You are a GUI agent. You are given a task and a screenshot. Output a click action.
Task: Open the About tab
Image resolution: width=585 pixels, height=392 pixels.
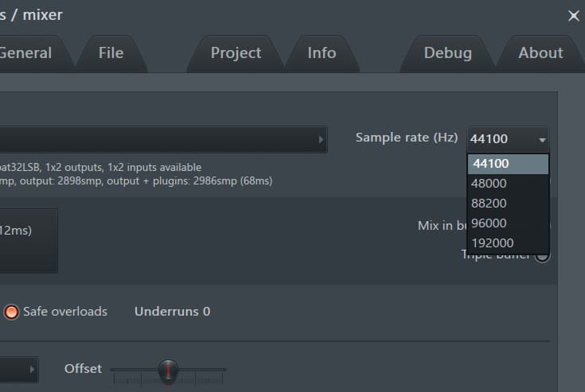[x=540, y=53]
